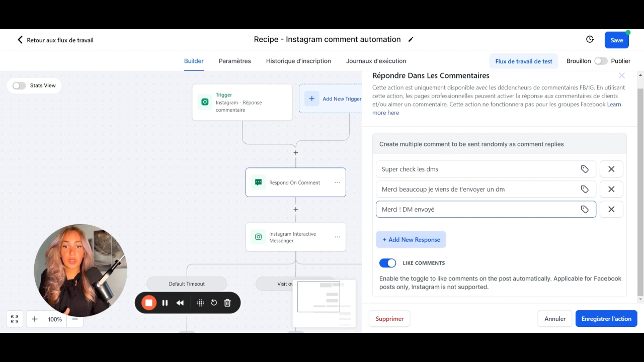The width and height of the screenshot is (644, 362).
Task: Disable the Like Comments toggle
Action: tap(388, 263)
